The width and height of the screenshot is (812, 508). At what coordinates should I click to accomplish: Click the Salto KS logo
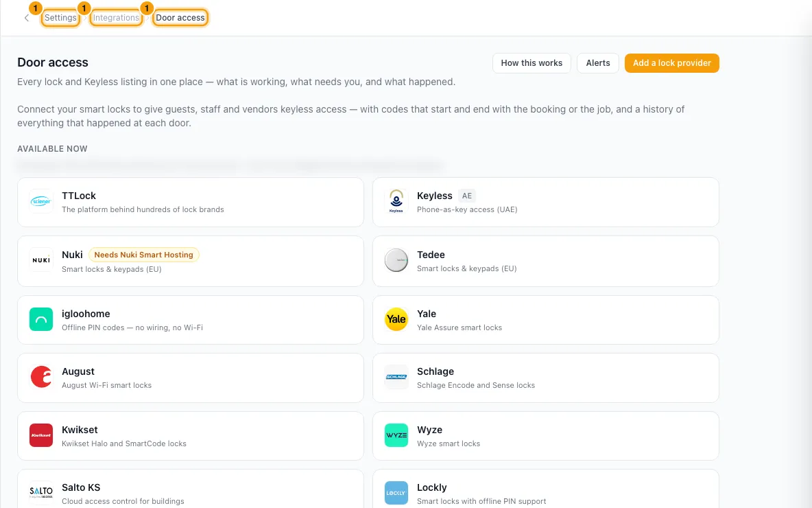41,493
